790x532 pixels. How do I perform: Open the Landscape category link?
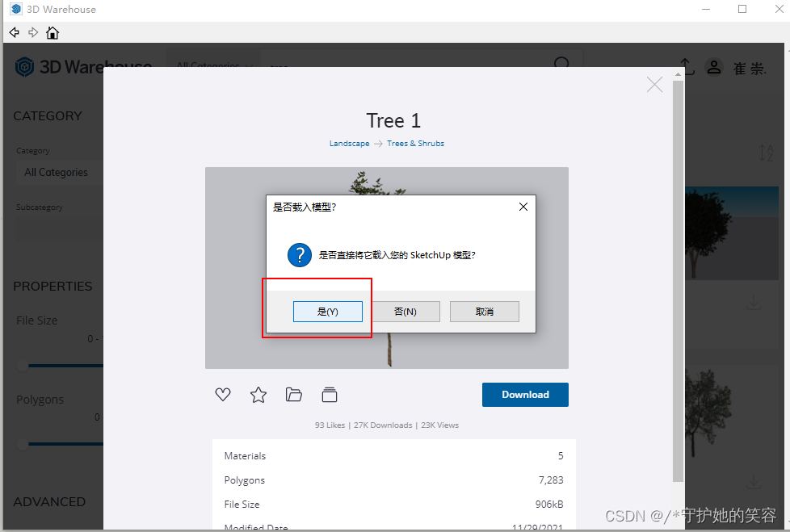pos(349,144)
